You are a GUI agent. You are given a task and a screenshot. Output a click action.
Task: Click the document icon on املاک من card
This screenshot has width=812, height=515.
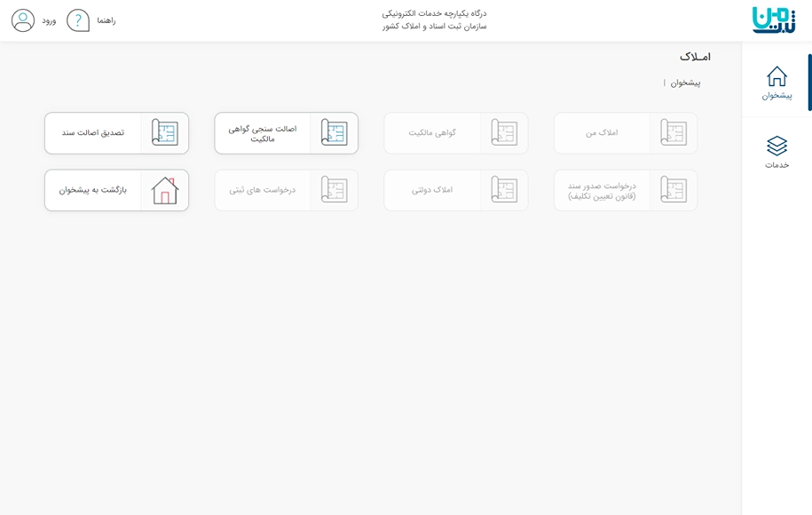[x=674, y=132]
